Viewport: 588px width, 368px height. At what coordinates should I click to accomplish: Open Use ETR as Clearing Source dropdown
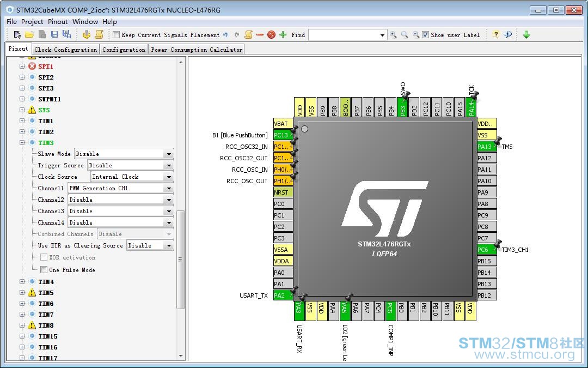(x=169, y=245)
